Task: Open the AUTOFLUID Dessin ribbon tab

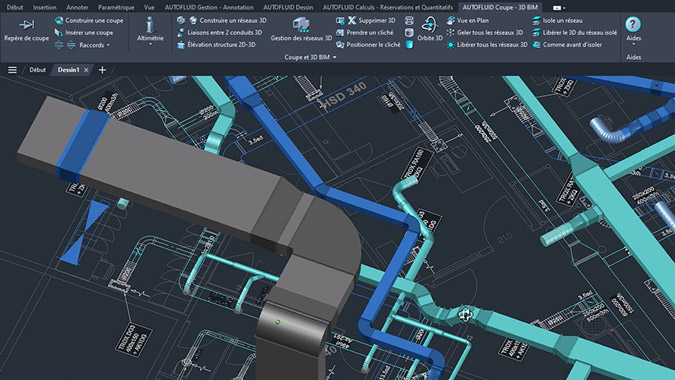Action: click(288, 7)
